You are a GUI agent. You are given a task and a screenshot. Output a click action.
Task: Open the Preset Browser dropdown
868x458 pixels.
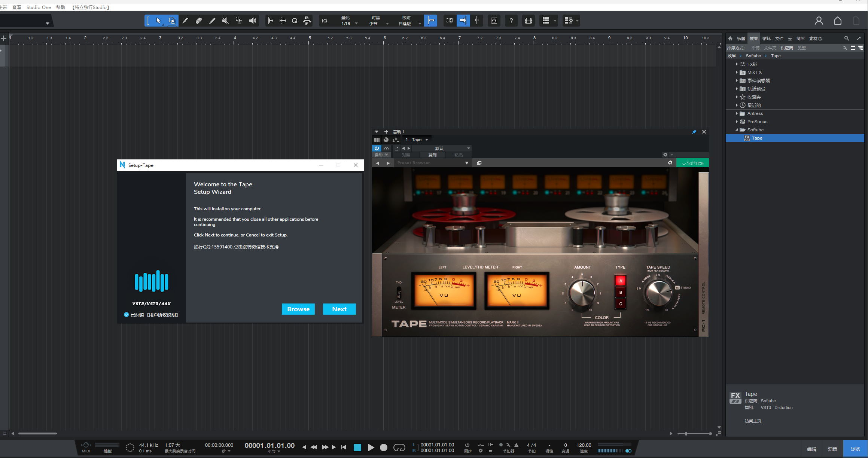coord(466,163)
